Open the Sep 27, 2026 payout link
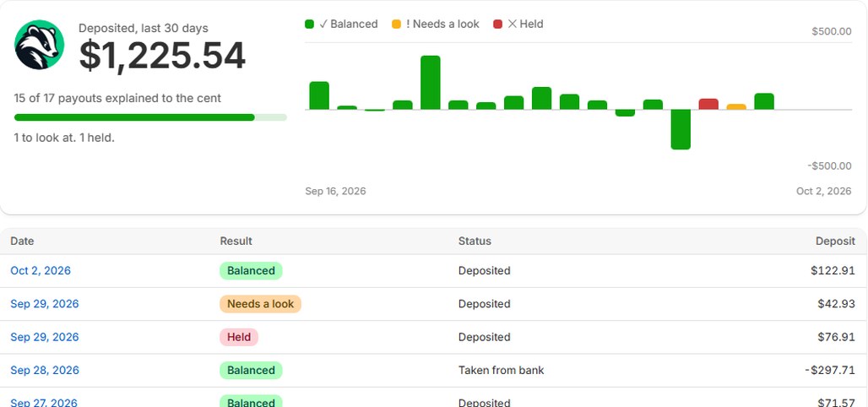This screenshot has width=868, height=407. pyautogui.click(x=44, y=403)
